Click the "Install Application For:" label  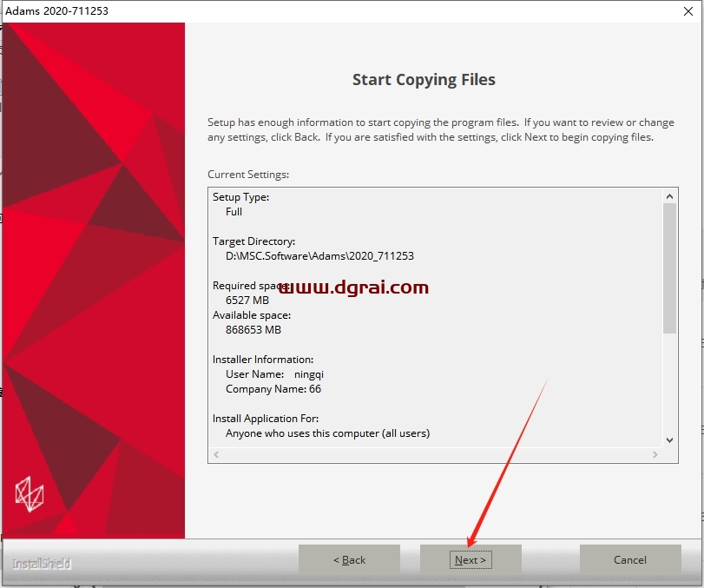click(x=266, y=419)
